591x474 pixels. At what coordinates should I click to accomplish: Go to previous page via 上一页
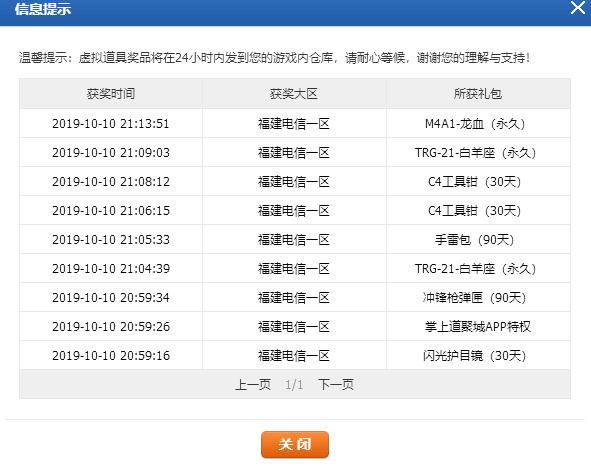point(253,385)
